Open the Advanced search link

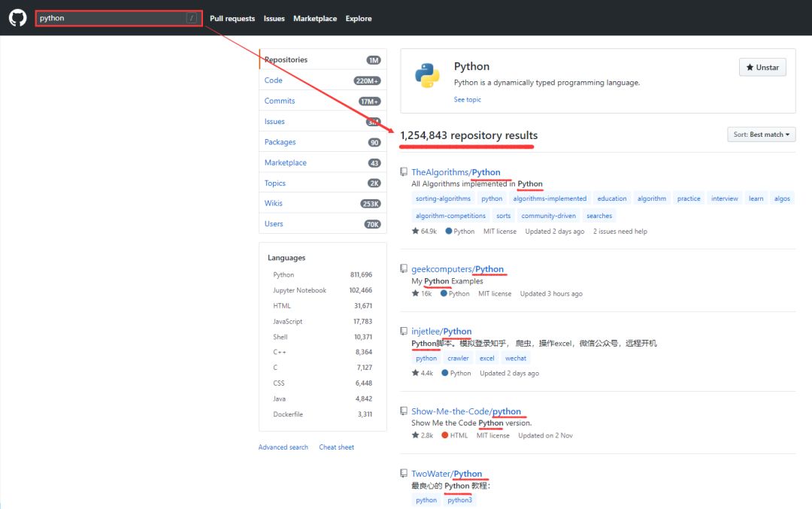click(x=283, y=447)
